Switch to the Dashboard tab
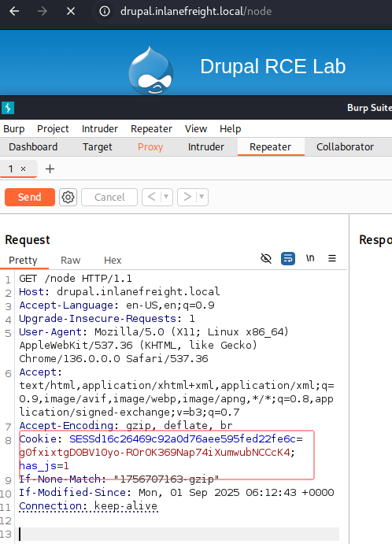Image resolution: width=392 pixels, height=544 pixels. (x=33, y=147)
